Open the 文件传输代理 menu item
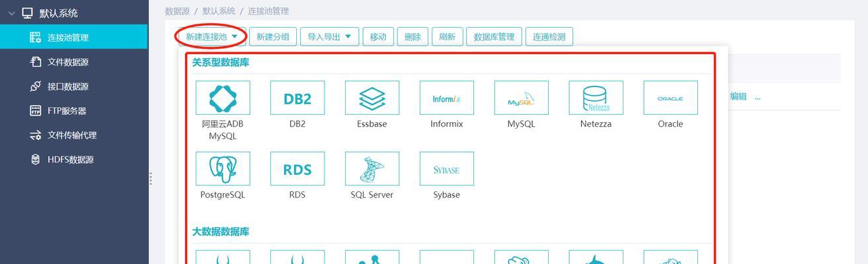868x264 pixels. 73,135
